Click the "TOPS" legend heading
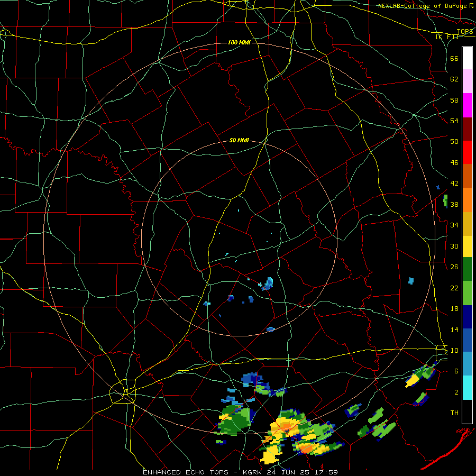 coord(465,32)
